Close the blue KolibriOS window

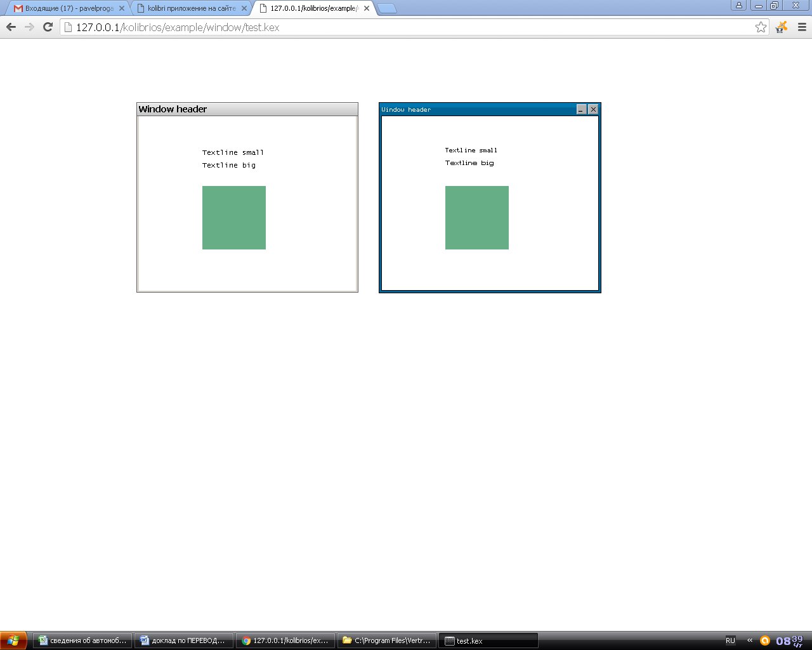pos(593,109)
